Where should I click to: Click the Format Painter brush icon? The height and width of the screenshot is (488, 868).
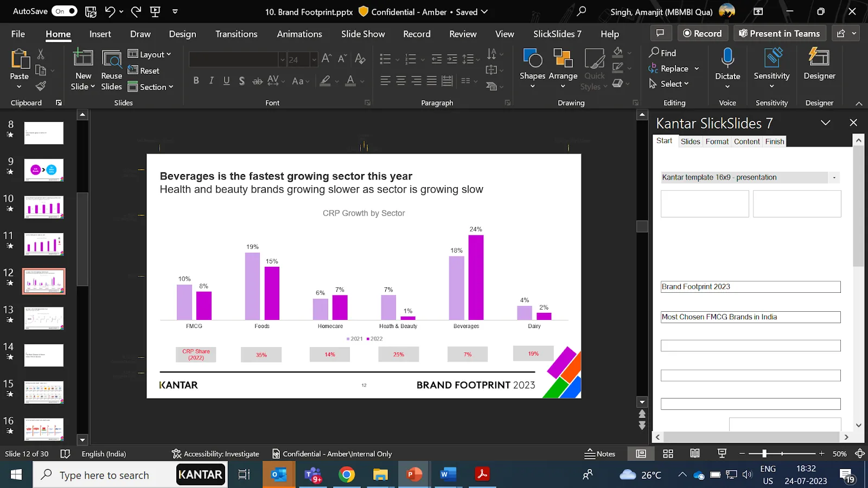(41, 86)
